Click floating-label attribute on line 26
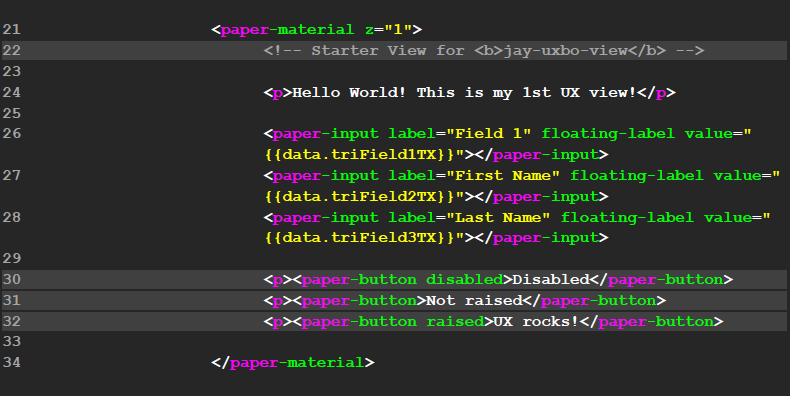Image resolution: width=790 pixels, height=396 pixels. click(x=608, y=134)
